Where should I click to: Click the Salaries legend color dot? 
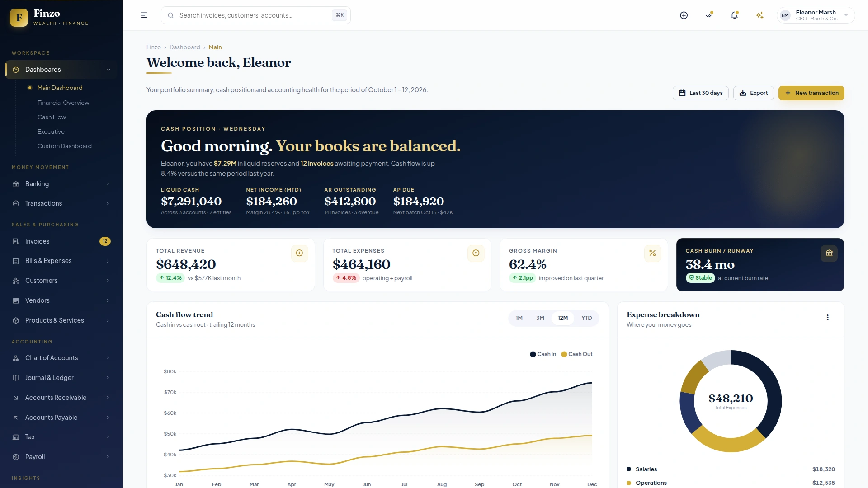(629, 469)
